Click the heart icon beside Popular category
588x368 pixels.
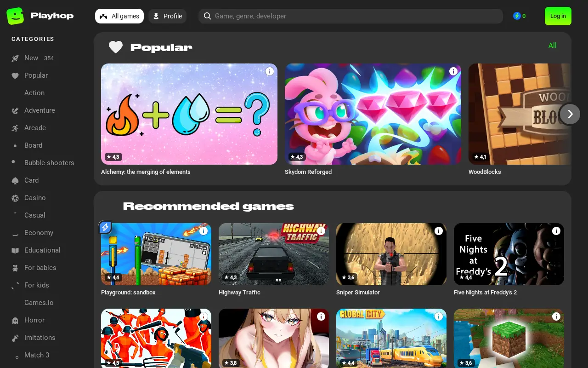(x=15, y=76)
